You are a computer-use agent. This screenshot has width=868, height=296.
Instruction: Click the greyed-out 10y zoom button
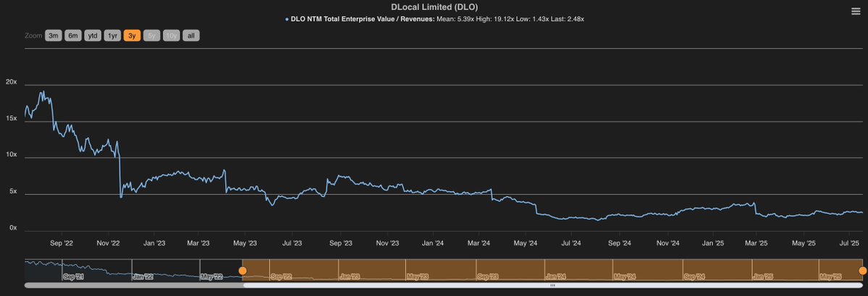tap(171, 35)
